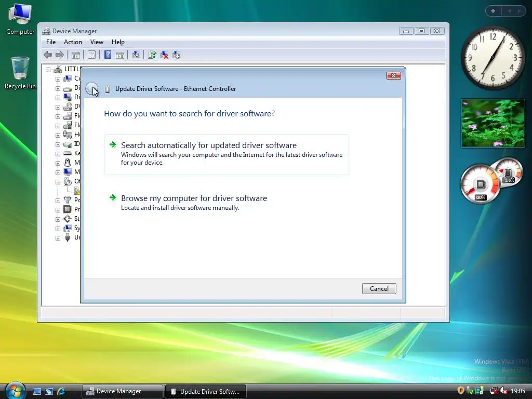Choose Search automatically for updated driver software
532x399 pixels.
click(x=227, y=154)
